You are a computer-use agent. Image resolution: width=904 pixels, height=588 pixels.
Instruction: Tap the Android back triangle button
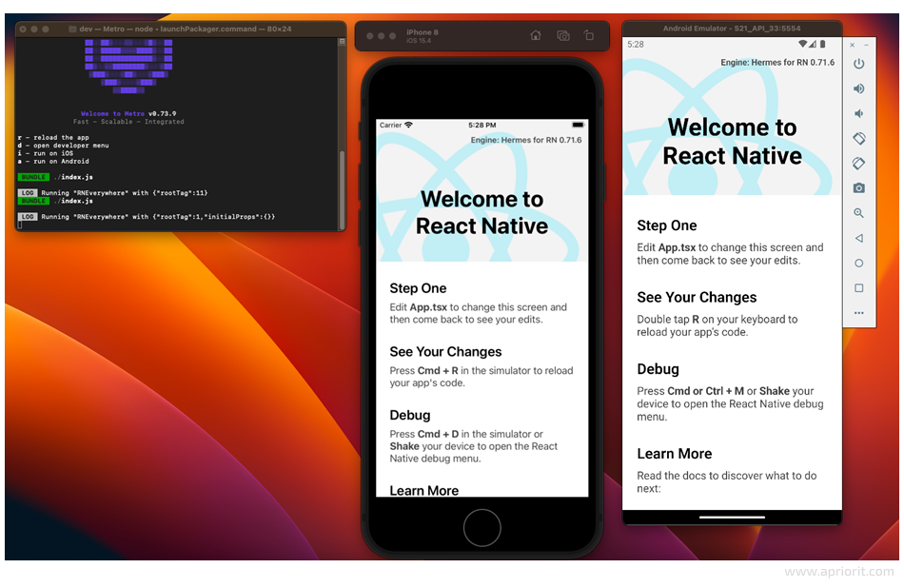pos(858,238)
